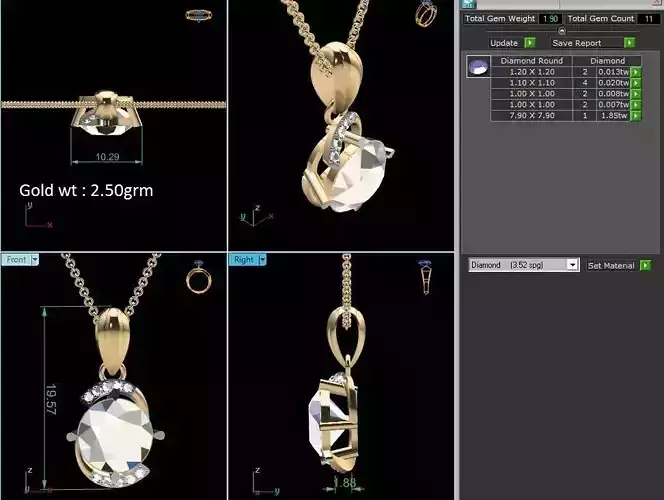This screenshot has width=664, height=500.
Task: Click the ring view icon in Front viewport
Action: coord(199,277)
